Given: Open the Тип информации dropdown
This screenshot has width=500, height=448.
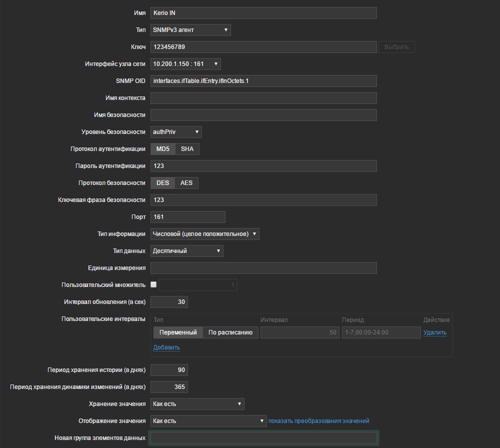Looking at the screenshot, I should coord(204,234).
